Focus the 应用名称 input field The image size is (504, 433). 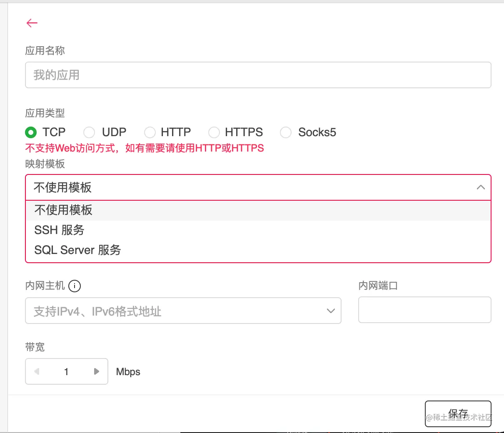pyautogui.click(x=258, y=75)
